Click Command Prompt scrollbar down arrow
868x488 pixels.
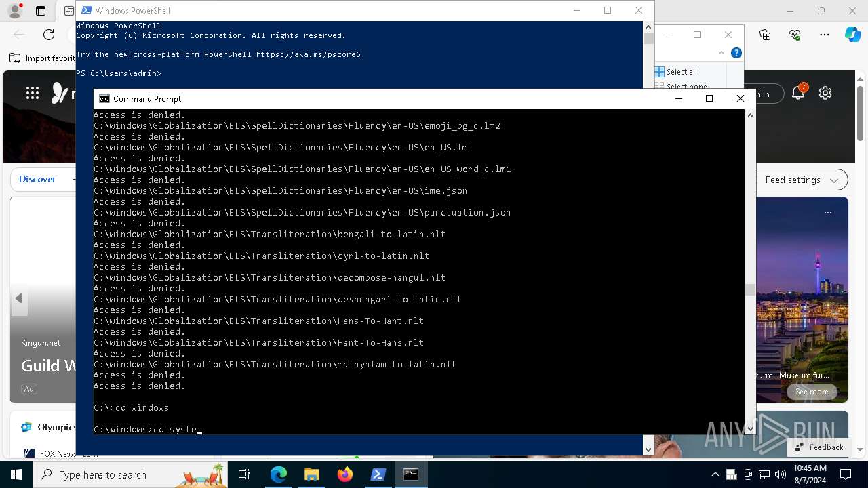pos(750,429)
